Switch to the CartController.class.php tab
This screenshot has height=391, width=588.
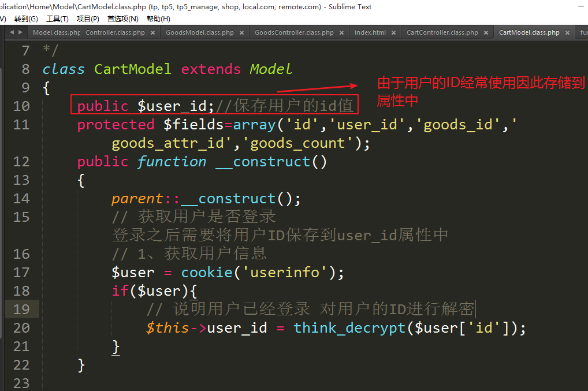pyautogui.click(x=442, y=33)
